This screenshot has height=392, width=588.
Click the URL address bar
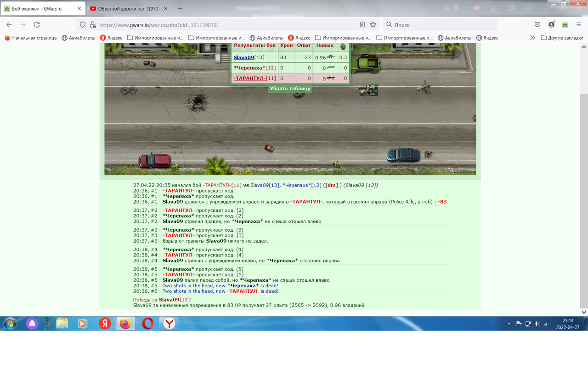(x=227, y=25)
